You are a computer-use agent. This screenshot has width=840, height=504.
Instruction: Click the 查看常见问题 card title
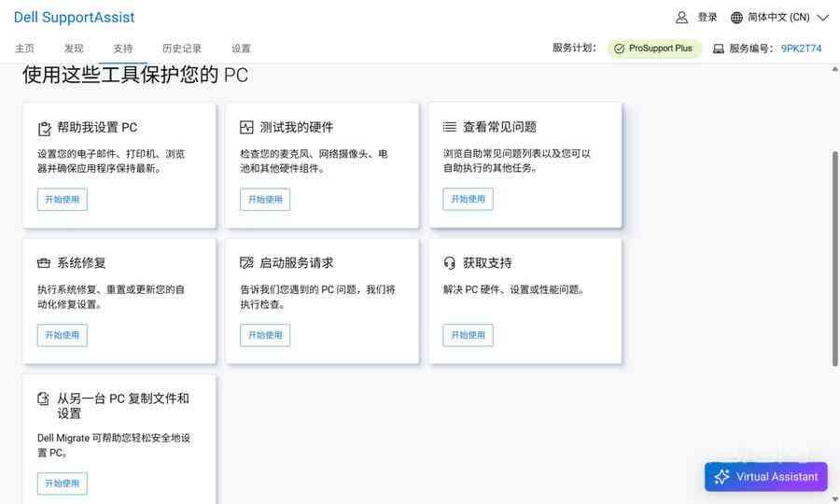tap(500, 127)
